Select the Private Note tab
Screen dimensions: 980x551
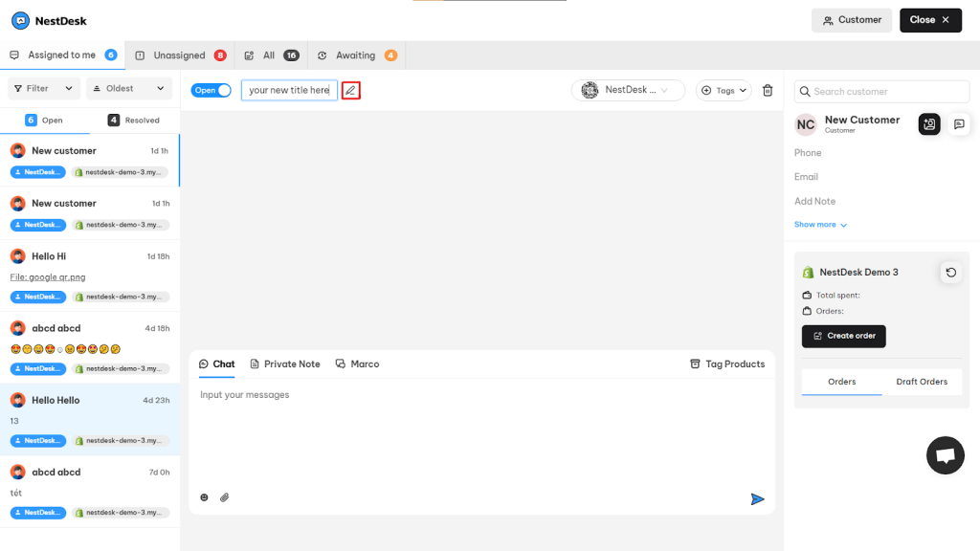pos(285,364)
